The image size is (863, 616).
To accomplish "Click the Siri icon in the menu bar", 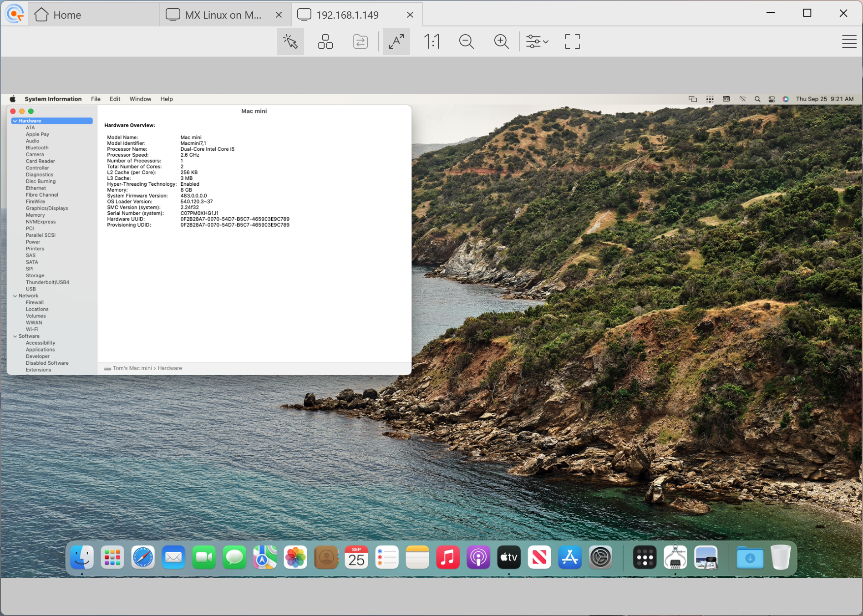I will pos(785,99).
